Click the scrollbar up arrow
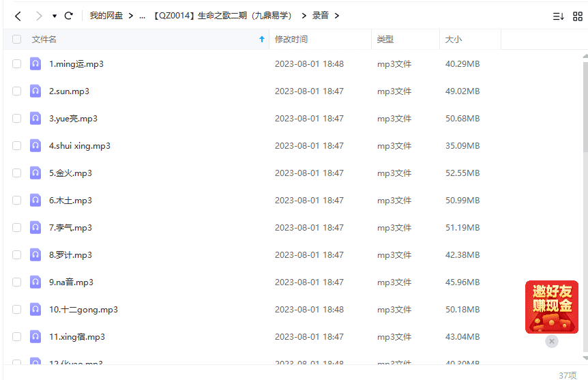 pyautogui.click(x=585, y=56)
